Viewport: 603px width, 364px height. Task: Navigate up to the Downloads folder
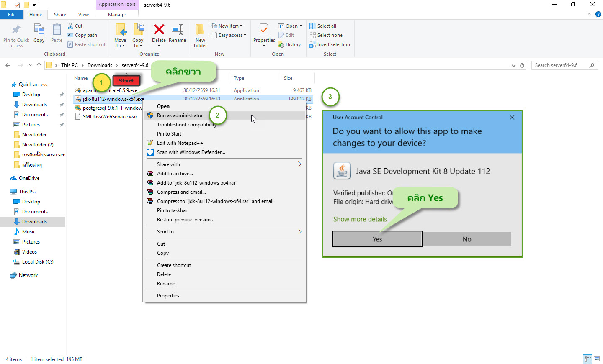pyautogui.click(x=100, y=65)
